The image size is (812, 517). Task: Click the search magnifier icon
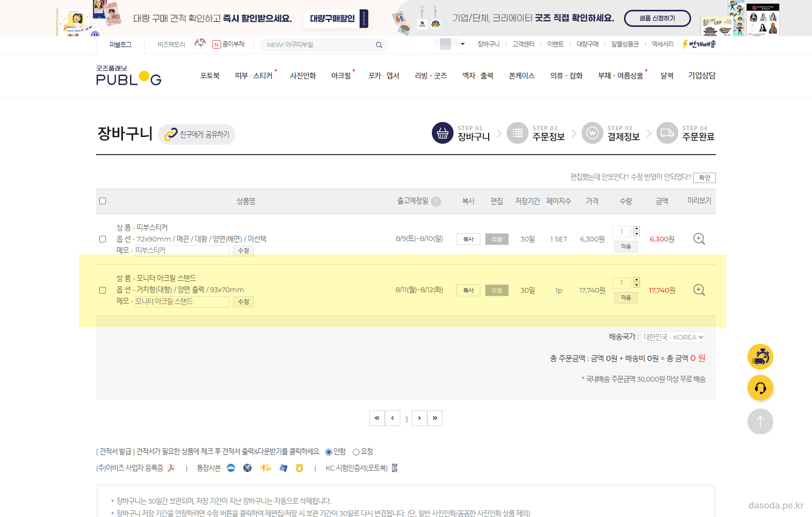[379, 45]
